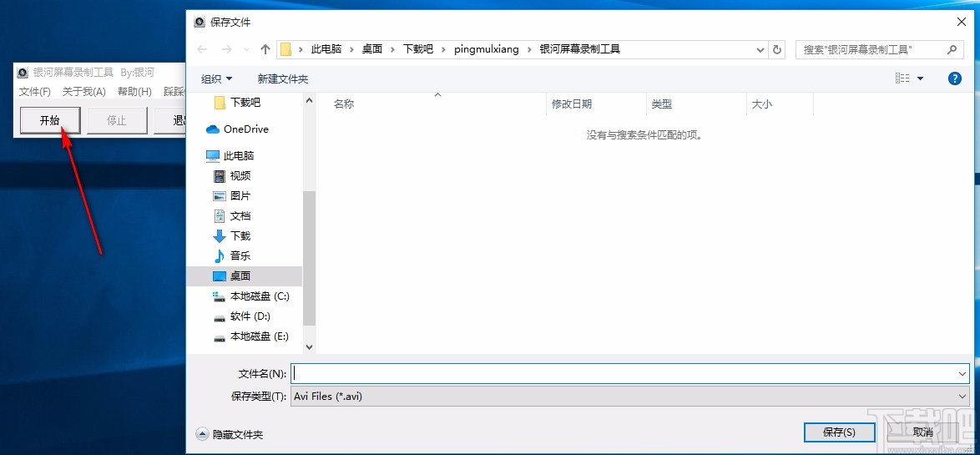Expand the view options dropdown arrow
This screenshot has width=980, height=455.
click(920, 78)
